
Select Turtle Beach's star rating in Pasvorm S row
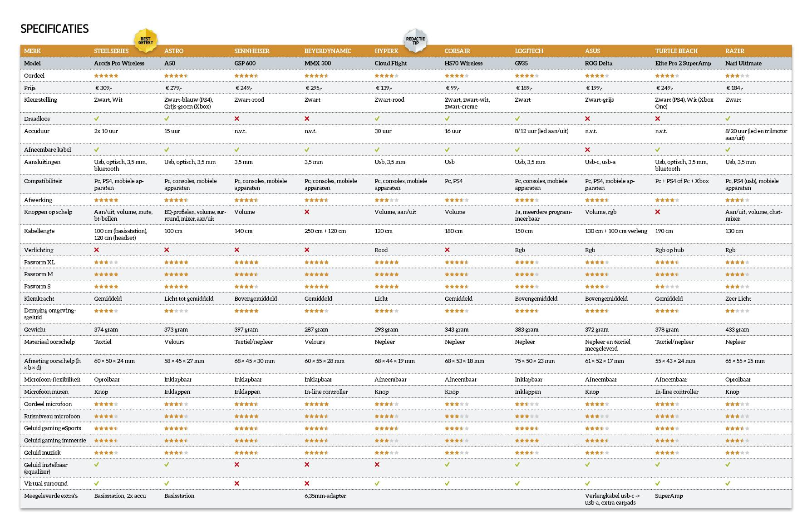(667, 287)
